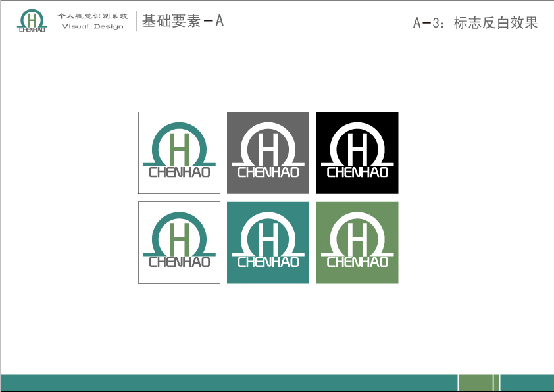The image size is (554, 392).
Task: Click the title 'A-3：标志反白效果'
Action: (475, 22)
